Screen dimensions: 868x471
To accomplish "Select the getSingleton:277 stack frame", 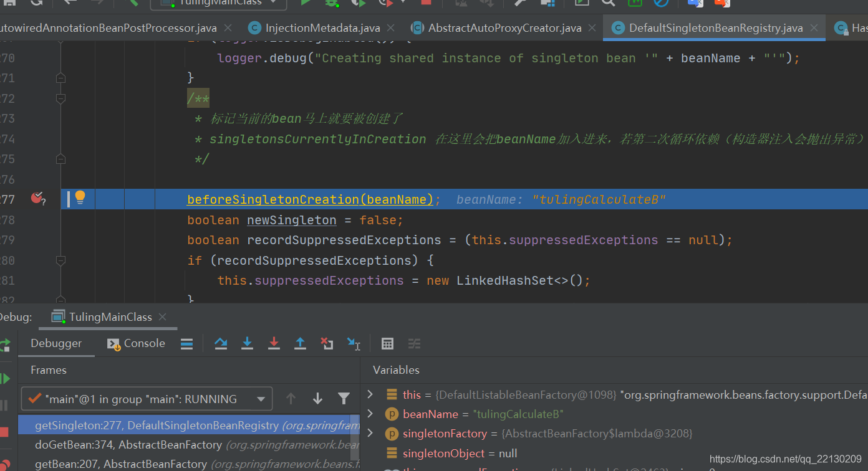I will [189, 425].
